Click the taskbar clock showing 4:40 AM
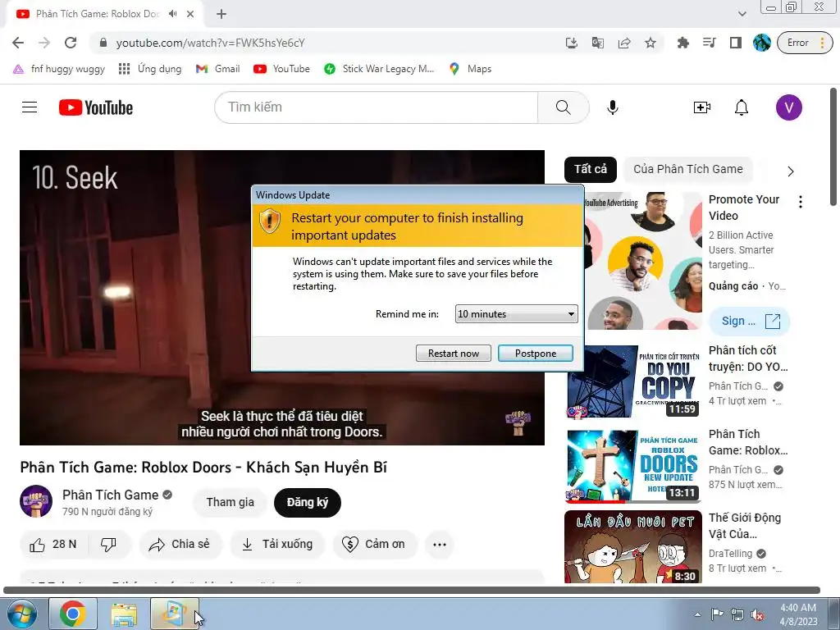Viewport: 840px width, 630px height. click(x=798, y=614)
